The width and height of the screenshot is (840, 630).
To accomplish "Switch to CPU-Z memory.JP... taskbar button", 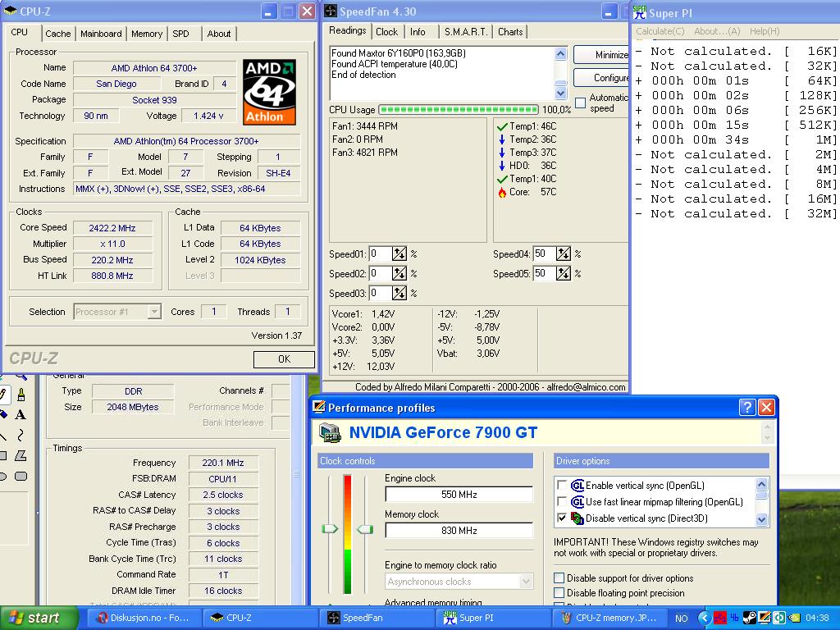I will point(612,618).
